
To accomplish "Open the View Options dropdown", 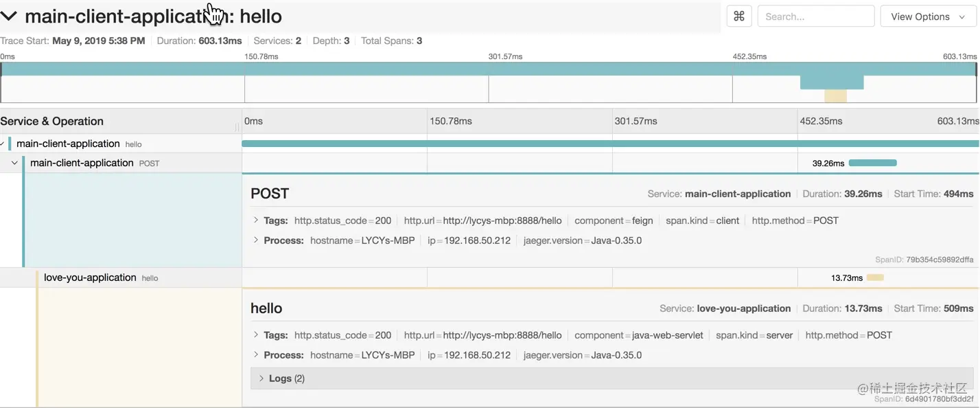I will click(x=928, y=16).
